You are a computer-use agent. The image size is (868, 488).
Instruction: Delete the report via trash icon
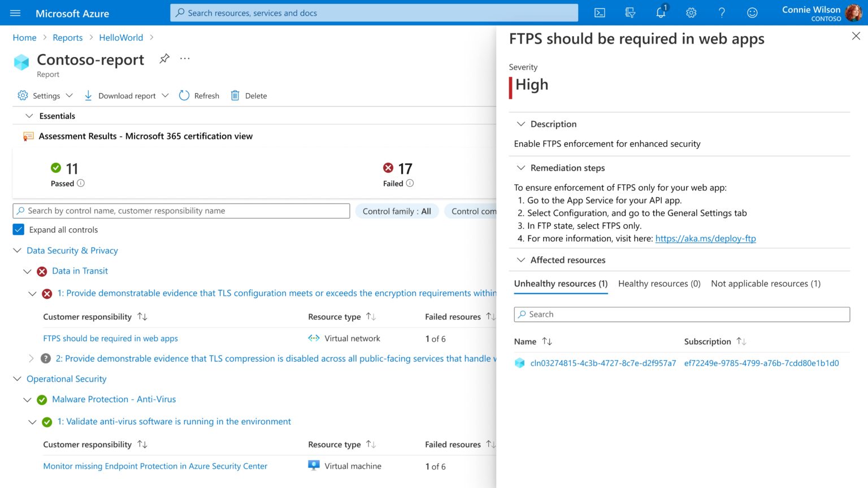(249, 95)
